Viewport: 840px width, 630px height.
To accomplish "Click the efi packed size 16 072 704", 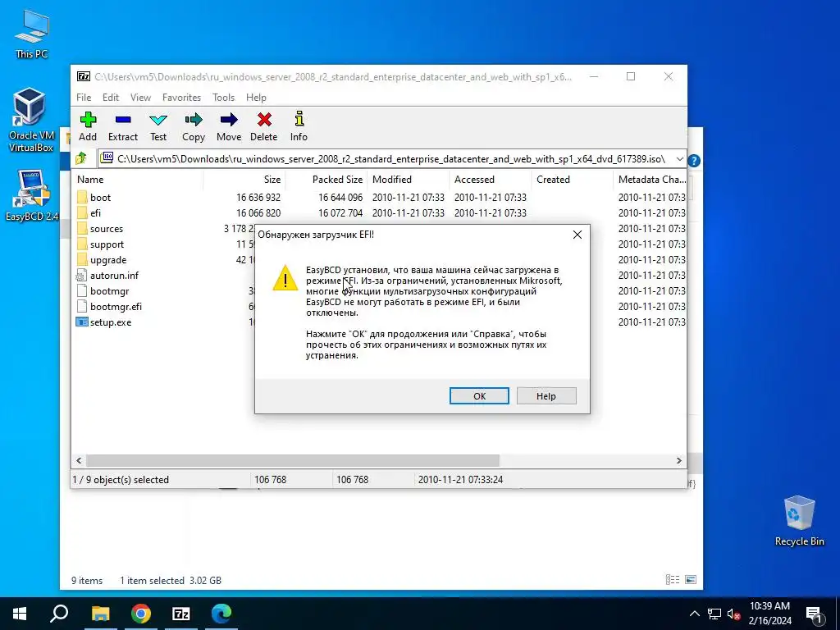I will coord(340,212).
